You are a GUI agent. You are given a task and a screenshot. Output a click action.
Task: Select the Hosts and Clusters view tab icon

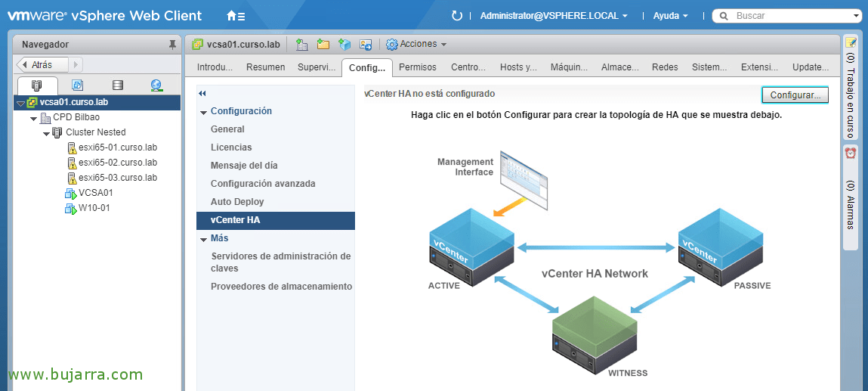(x=37, y=85)
